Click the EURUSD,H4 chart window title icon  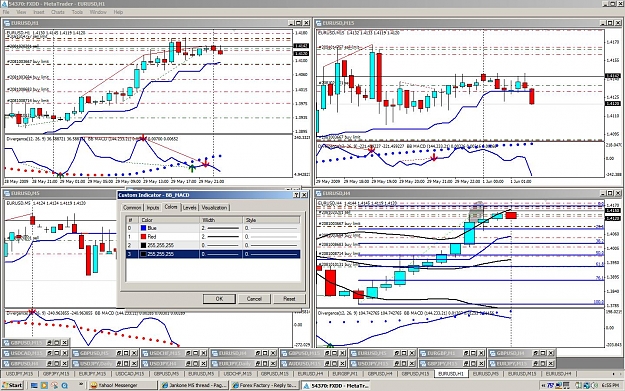coord(319,193)
